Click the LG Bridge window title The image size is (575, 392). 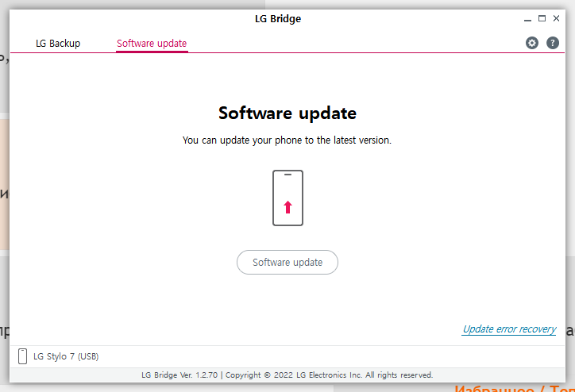click(278, 19)
